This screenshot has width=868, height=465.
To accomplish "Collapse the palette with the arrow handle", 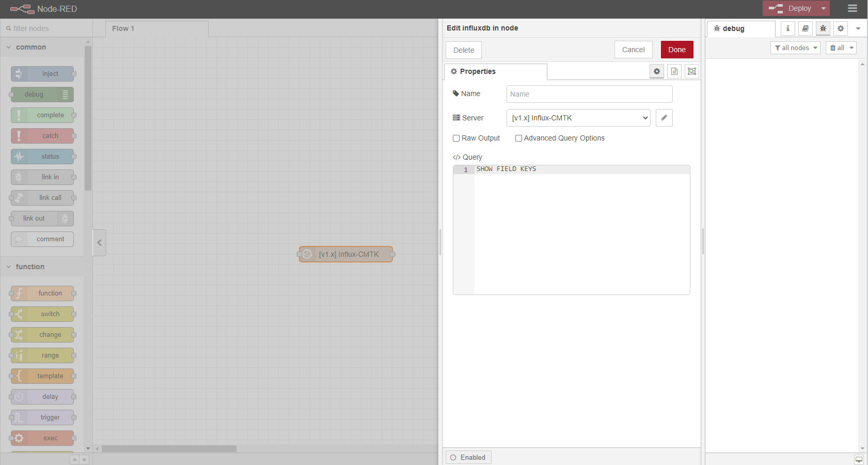I will click(99, 242).
